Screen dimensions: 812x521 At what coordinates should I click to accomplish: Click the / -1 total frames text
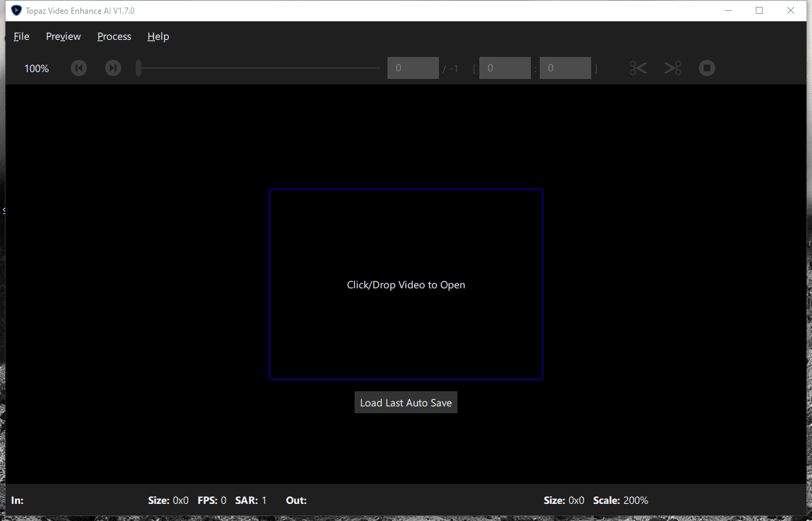coord(450,69)
